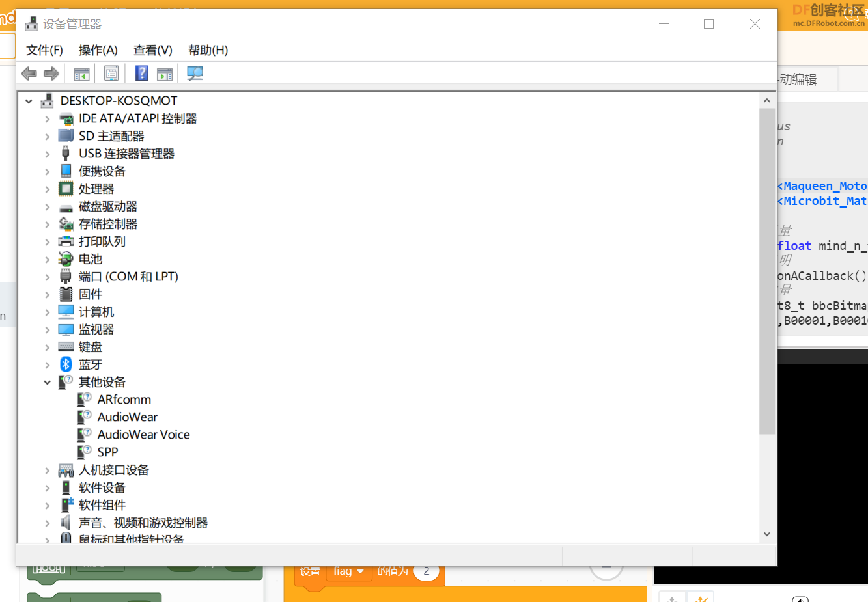The height and width of the screenshot is (602, 868).
Task: Expand the 蓝牙 category
Action: 47,364
